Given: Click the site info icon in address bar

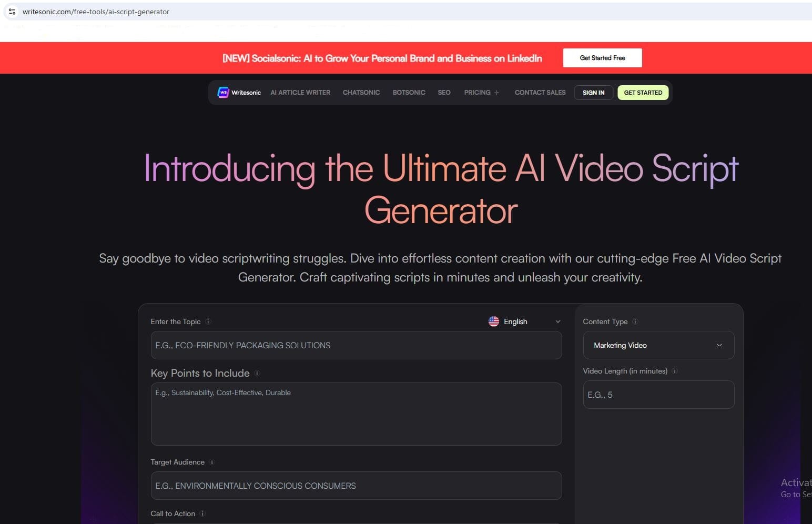Looking at the screenshot, I should coord(12,12).
